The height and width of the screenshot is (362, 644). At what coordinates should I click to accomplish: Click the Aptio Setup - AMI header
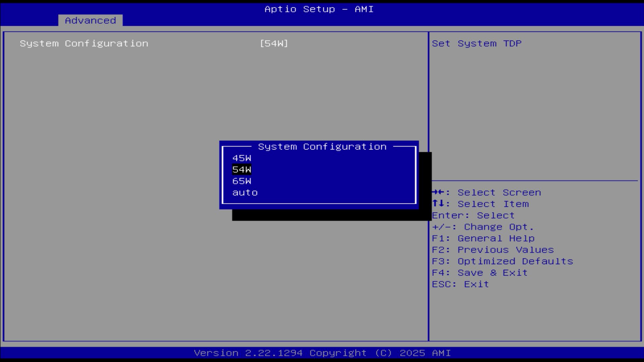319,9
